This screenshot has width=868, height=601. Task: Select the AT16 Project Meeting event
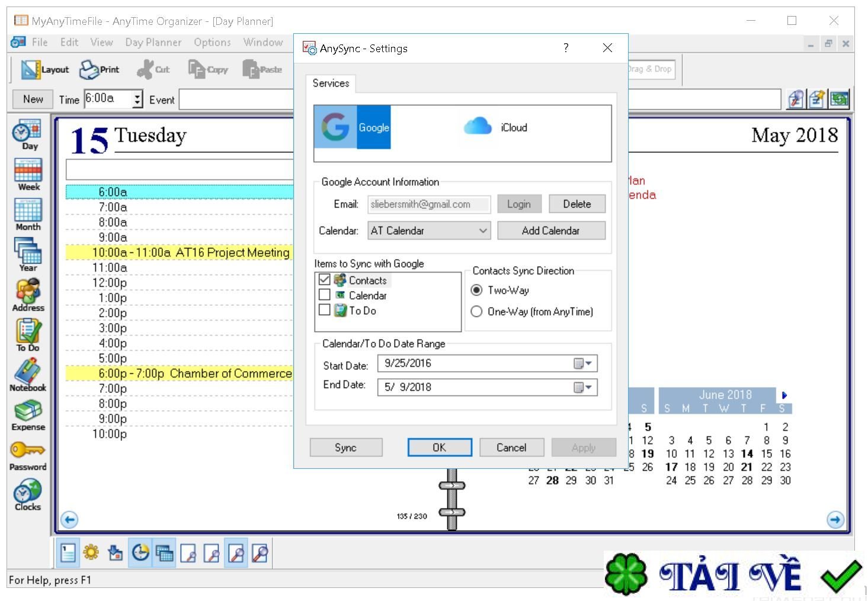(x=180, y=252)
